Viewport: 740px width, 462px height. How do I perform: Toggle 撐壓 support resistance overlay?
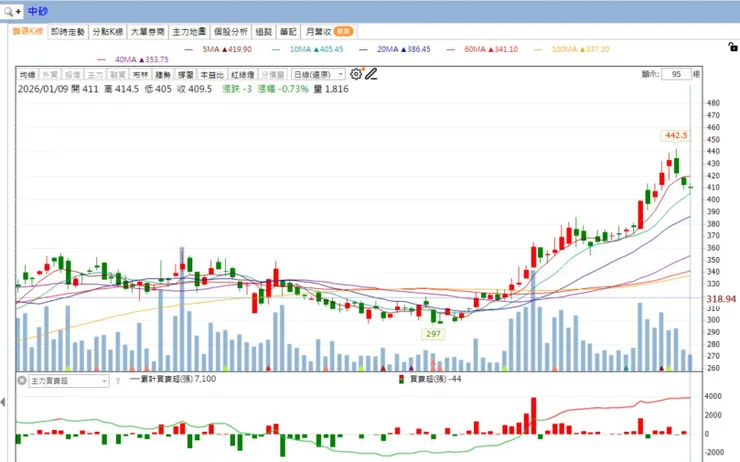coord(186,75)
